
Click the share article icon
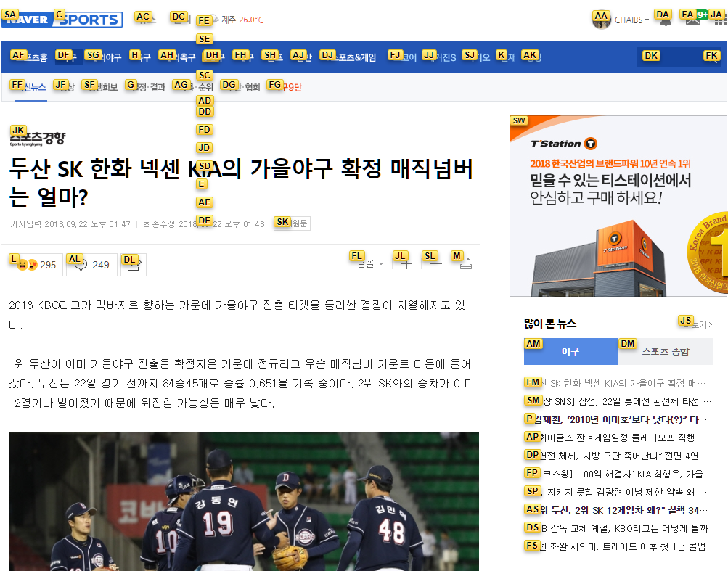pyautogui.click(x=134, y=265)
